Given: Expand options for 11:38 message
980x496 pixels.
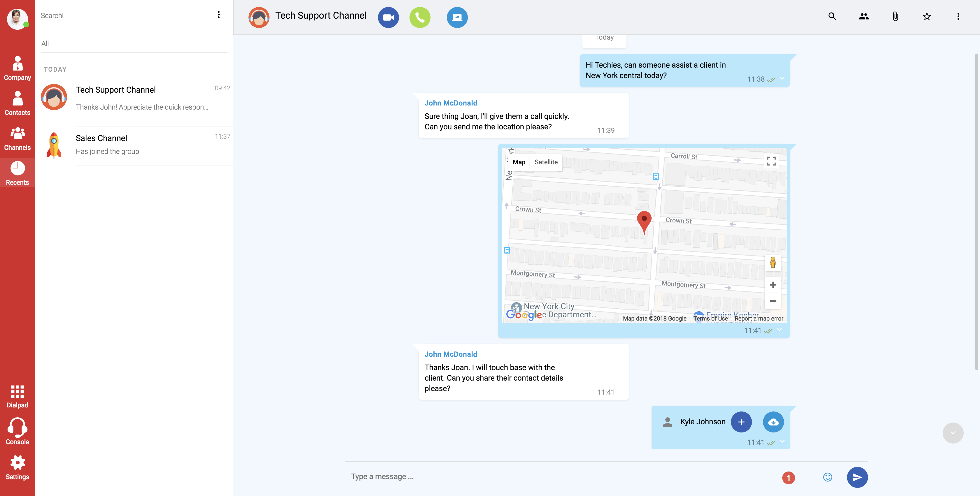Looking at the screenshot, I should pyautogui.click(x=782, y=78).
